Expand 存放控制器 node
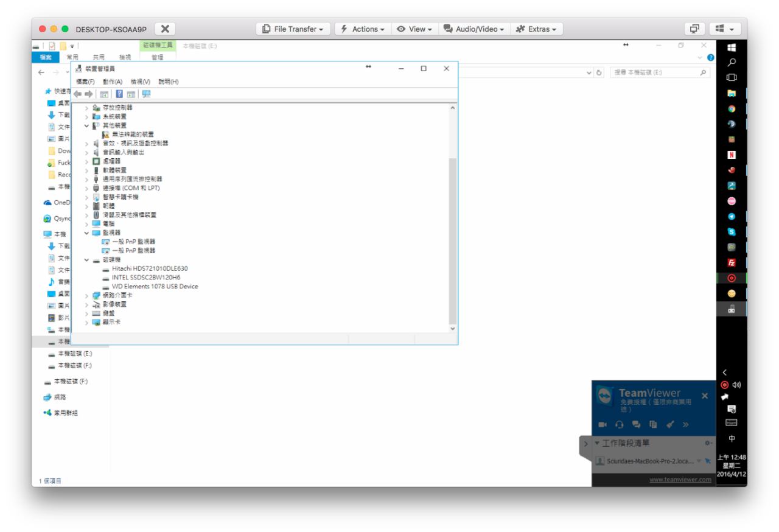The width and height of the screenshot is (779, 532). coord(87,107)
